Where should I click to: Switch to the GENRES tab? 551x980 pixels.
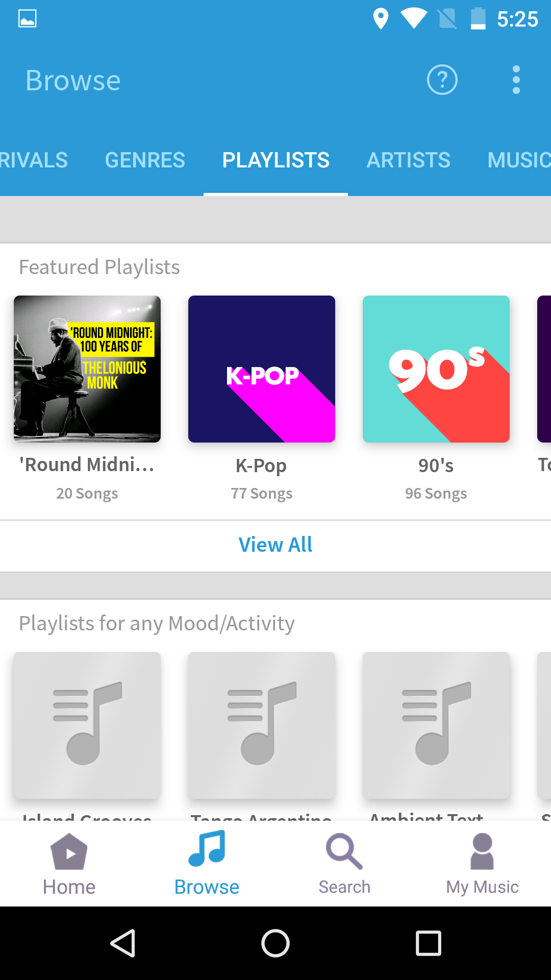tap(144, 160)
